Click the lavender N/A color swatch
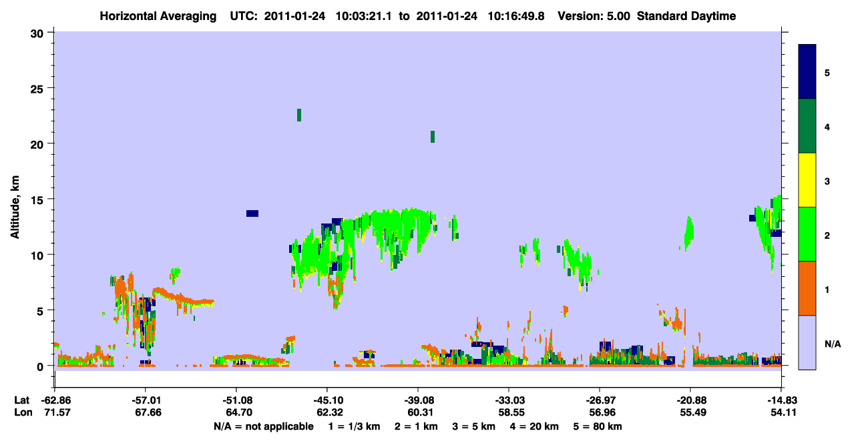The width and height of the screenshot is (868, 445). 807,342
